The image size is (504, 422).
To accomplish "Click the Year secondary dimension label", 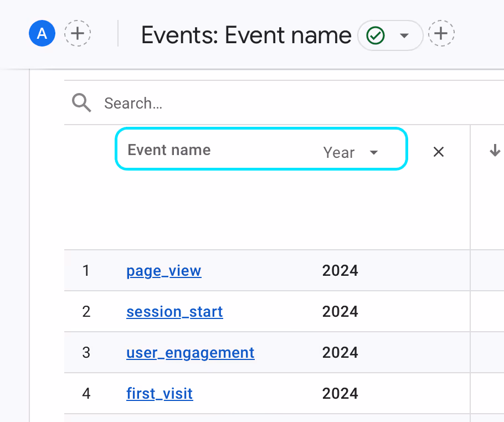I will pyautogui.click(x=338, y=153).
